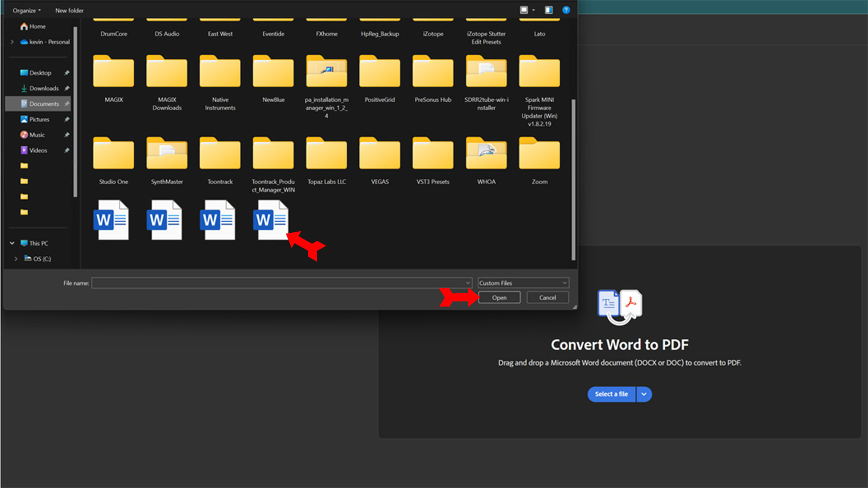Expand the Select a file dropdown arrow
The image size is (868, 488).
pyautogui.click(x=644, y=394)
